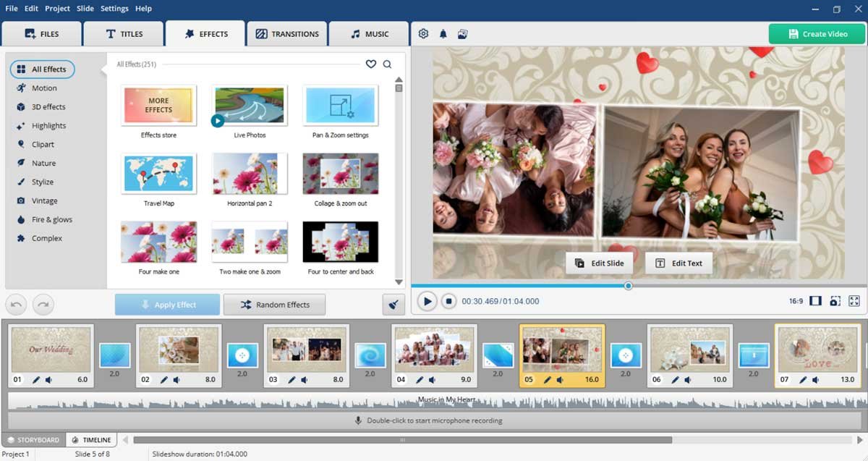Image resolution: width=868 pixels, height=461 pixels.
Task: Click the preview playback progress slider handle
Action: [x=628, y=286]
